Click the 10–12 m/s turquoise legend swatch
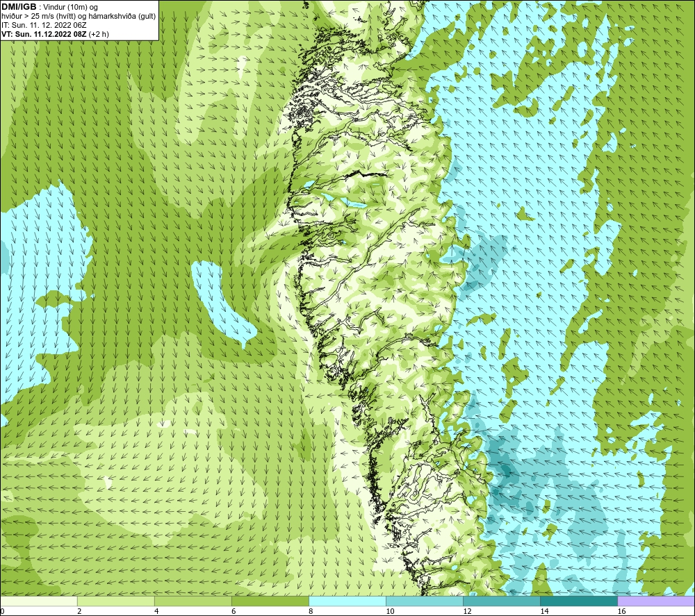Image resolution: width=695 pixels, height=616 pixels. tap(425, 601)
